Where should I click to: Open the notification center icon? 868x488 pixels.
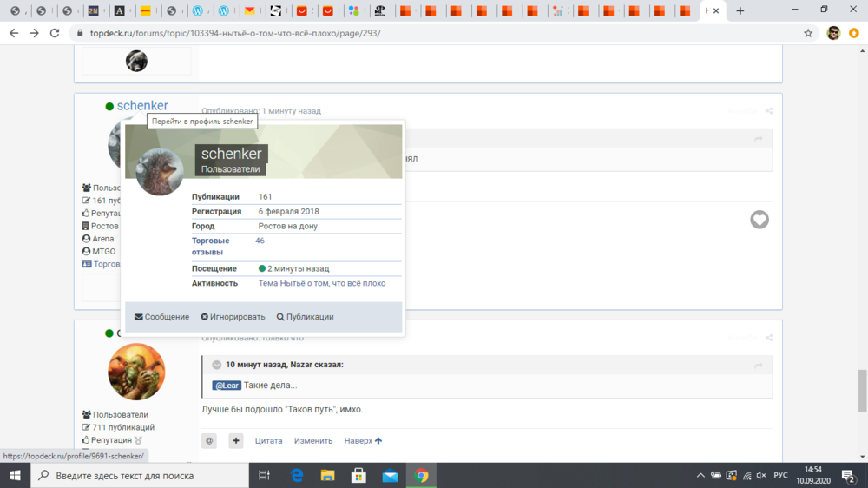(848, 475)
